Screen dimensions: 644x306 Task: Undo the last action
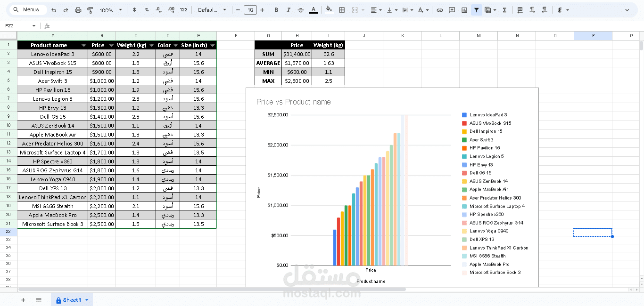[54, 10]
